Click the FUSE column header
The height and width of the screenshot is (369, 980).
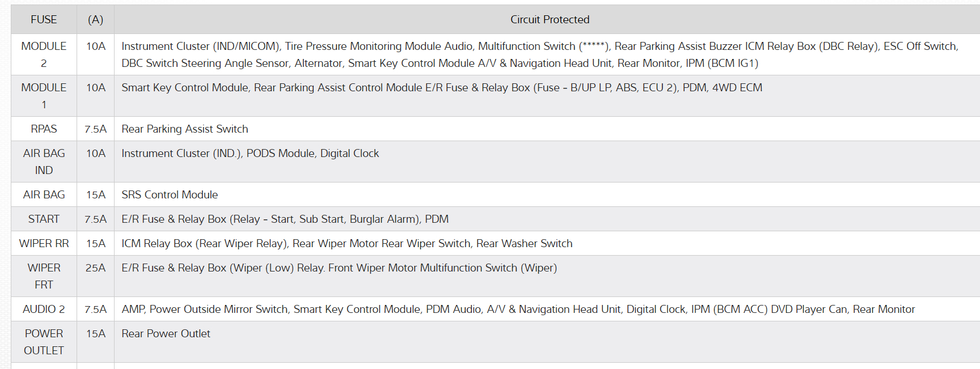(x=44, y=20)
